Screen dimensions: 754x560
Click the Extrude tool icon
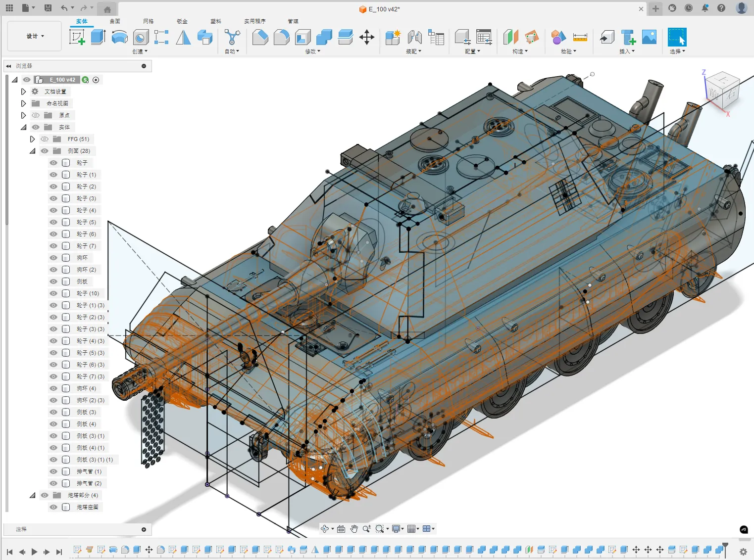[98, 37]
